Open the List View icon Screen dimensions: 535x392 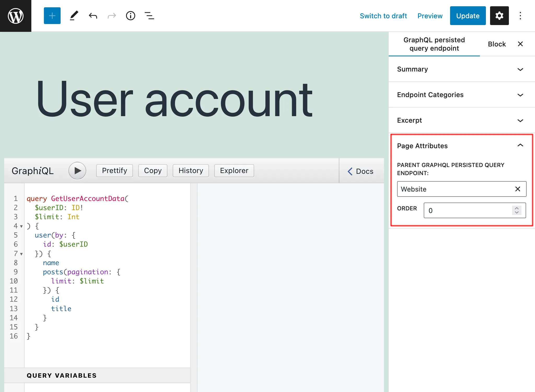tap(149, 16)
